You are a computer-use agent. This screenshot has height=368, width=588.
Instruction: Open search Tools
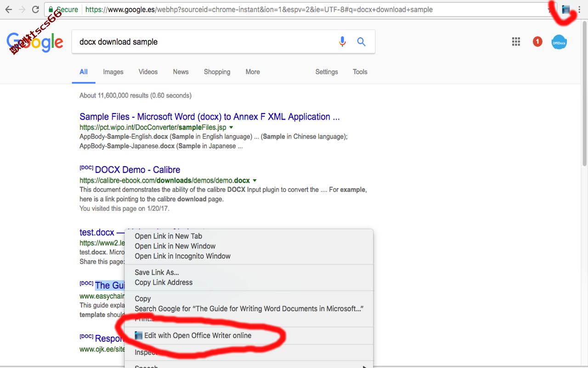tap(360, 72)
